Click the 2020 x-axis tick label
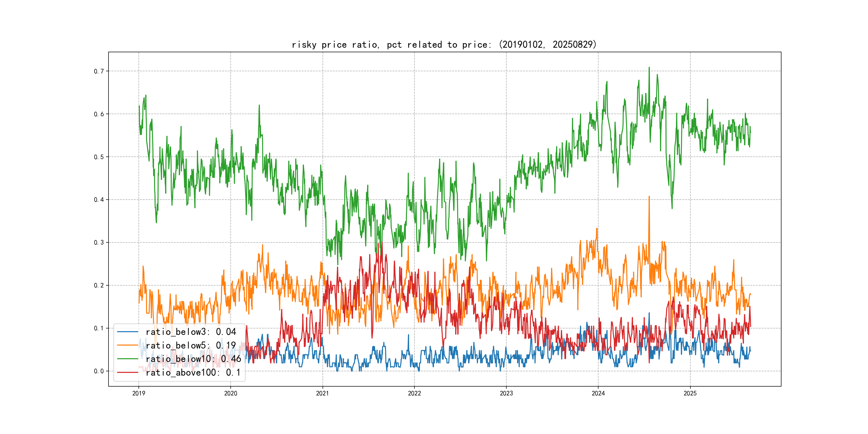The width and height of the screenshot is (868, 434). (230, 393)
